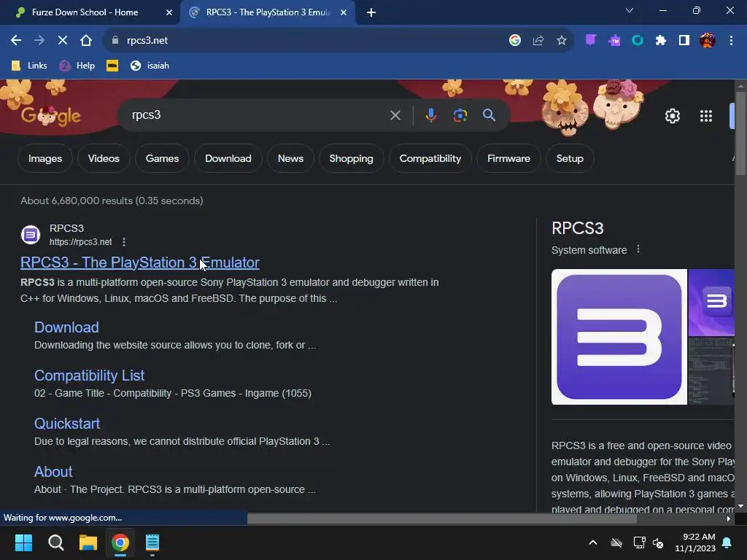Open options next to System software
The height and width of the screenshot is (560, 747).
click(638, 249)
